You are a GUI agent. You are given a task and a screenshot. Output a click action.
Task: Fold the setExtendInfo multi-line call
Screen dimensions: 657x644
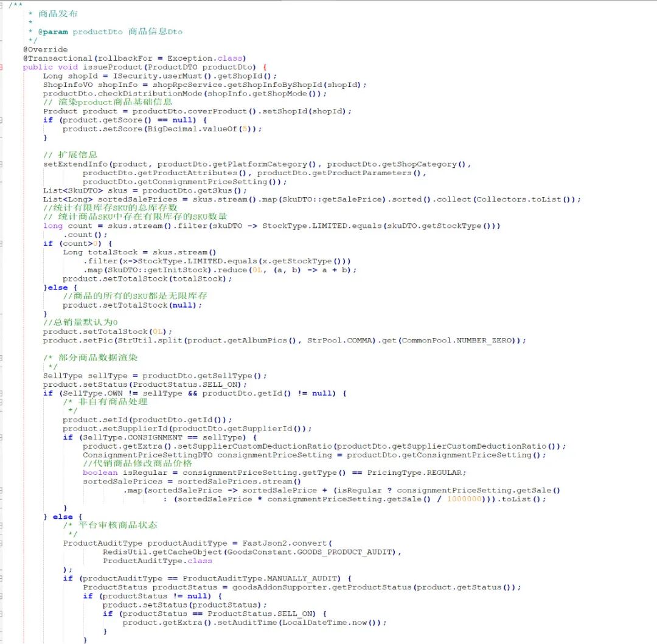(2, 164)
